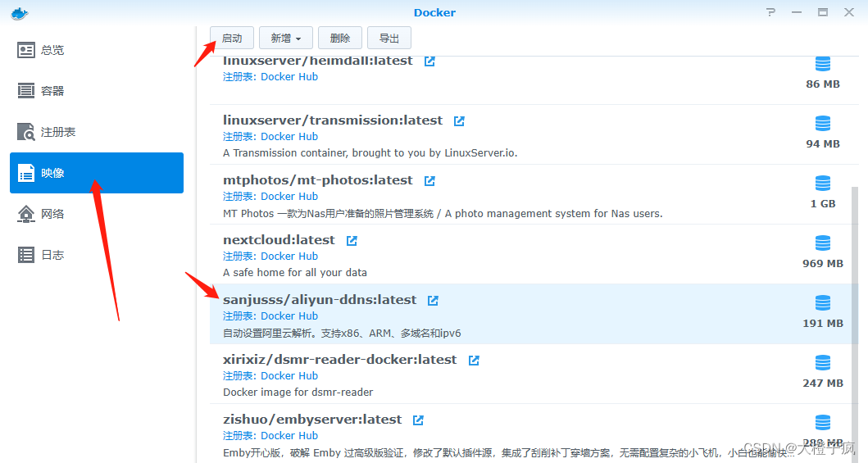Click the MT Photos description text
Screen dimensions: 868x463
click(443, 214)
